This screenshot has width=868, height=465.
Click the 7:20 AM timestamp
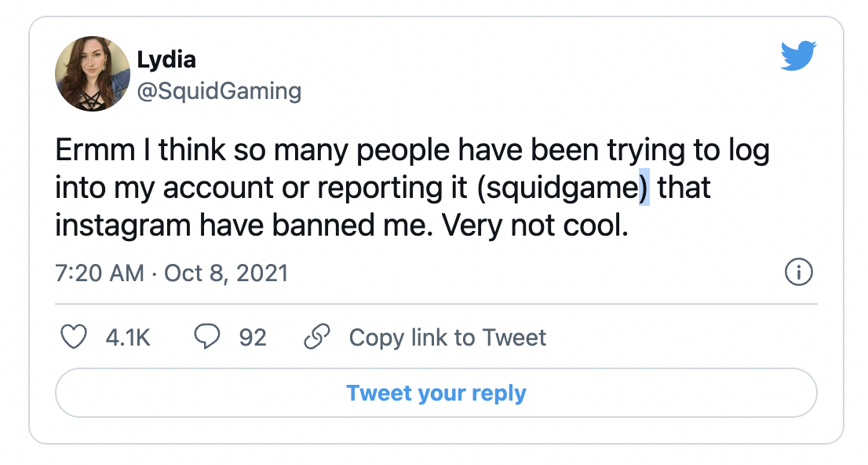[x=100, y=273]
